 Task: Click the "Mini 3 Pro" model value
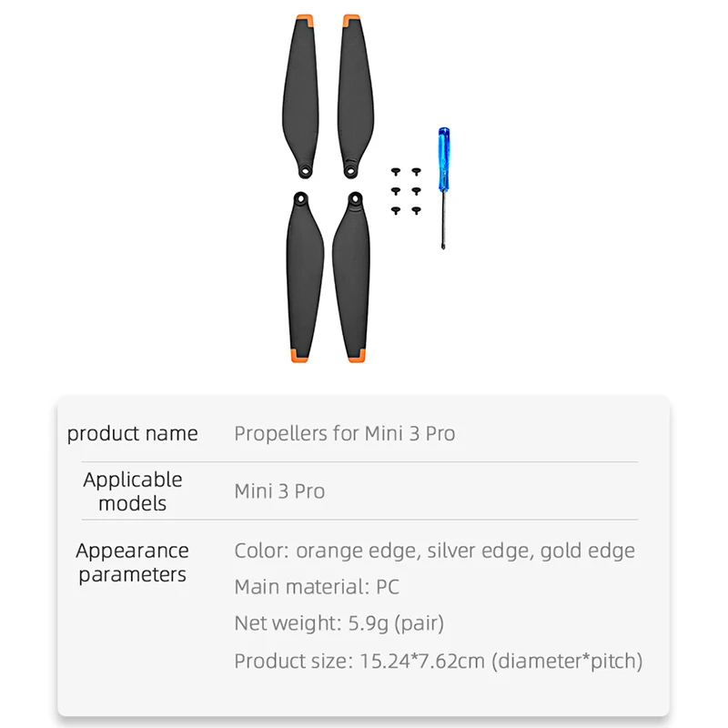[x=279, y=491]
